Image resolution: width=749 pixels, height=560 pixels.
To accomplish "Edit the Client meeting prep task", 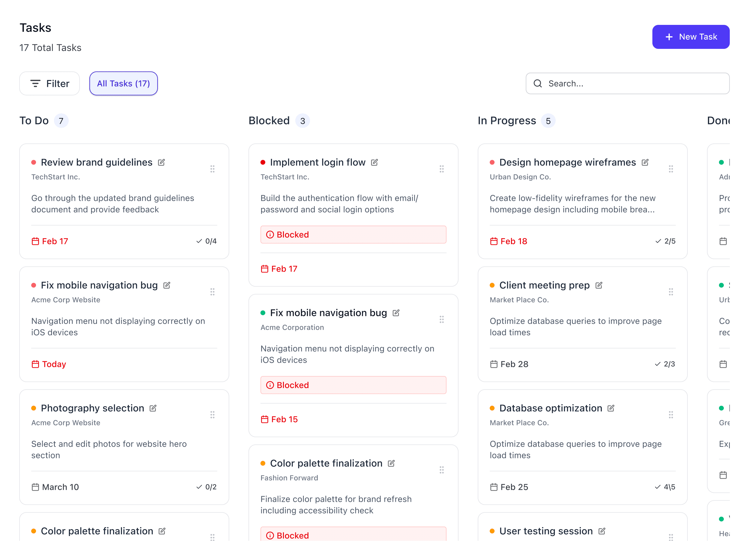I will pos(599,285).
